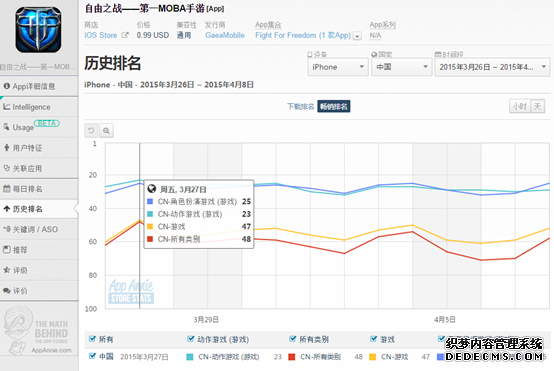The width and height of the screenshot is (554, 371).
Task: Click the 0.99 USD price text
Action: pos(153,35)
